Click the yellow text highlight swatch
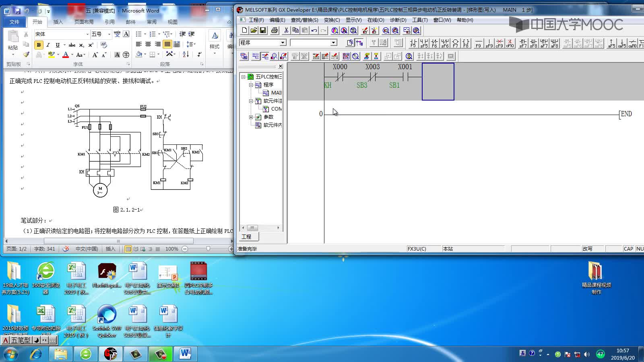 [51, 55]
